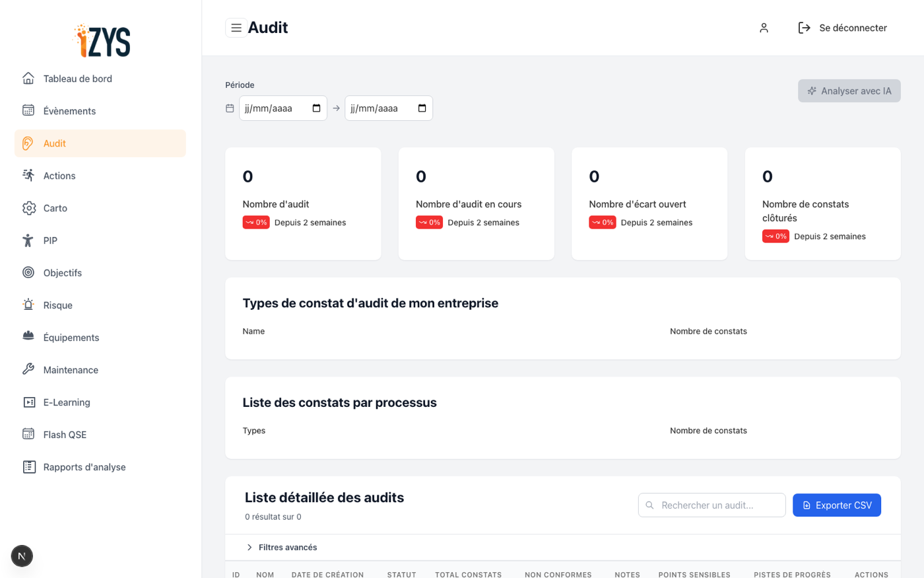The height and width of the screenshot is (578, 924).
Task: Click the calendar icon beside Évènements
Action: [x=28, y=111]
